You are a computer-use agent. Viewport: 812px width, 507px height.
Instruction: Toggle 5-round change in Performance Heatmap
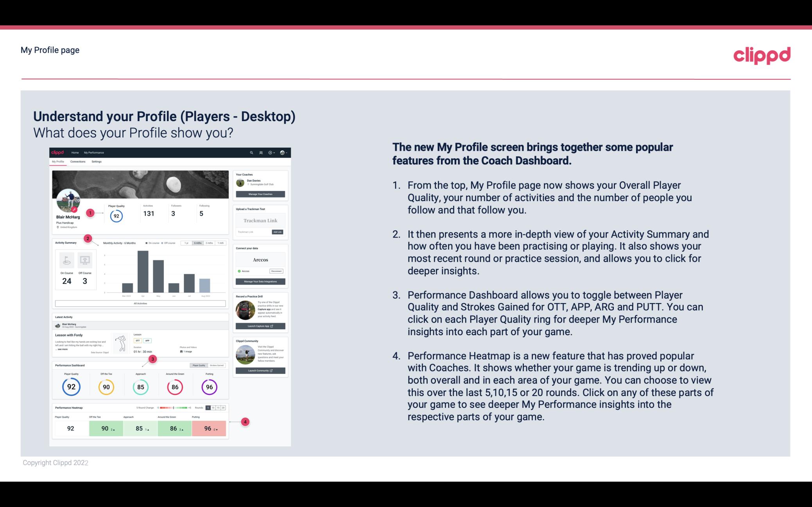(x=208, y=408)
